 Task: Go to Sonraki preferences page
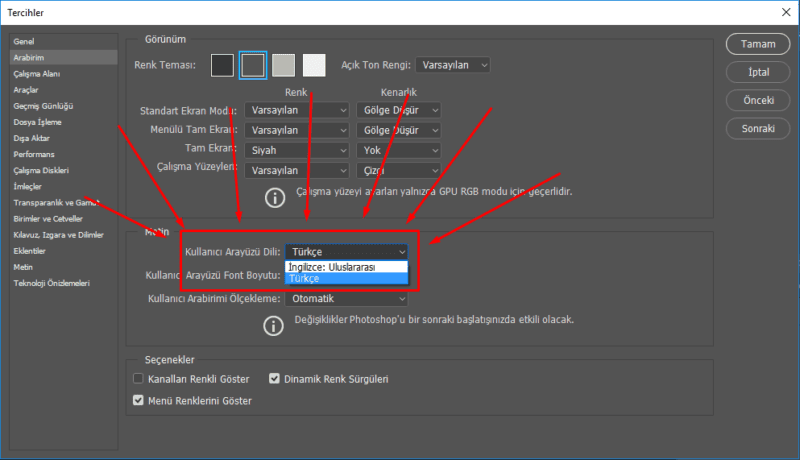[758, 129]
